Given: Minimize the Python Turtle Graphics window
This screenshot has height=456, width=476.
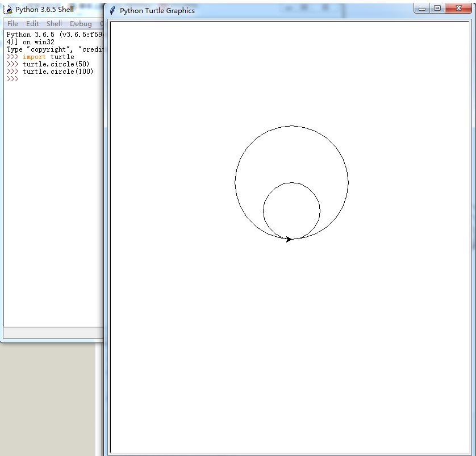Looking at the screenshot, I should 422,8.
